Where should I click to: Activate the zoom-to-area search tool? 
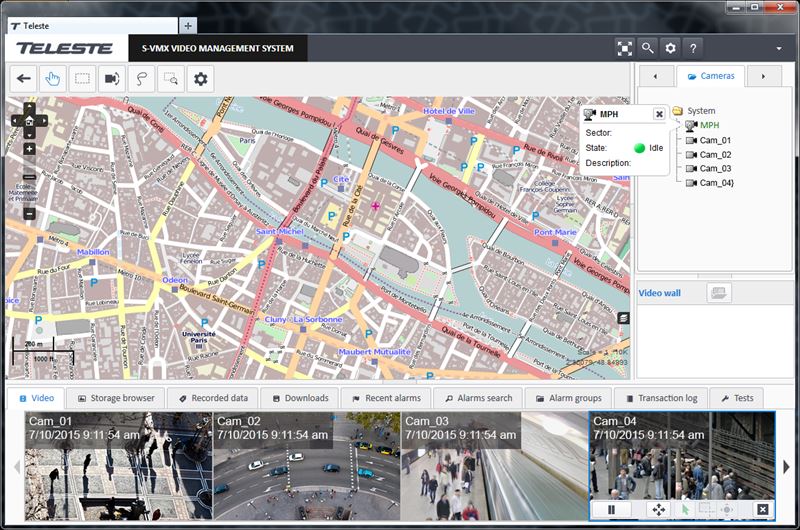tap(171, 78)
